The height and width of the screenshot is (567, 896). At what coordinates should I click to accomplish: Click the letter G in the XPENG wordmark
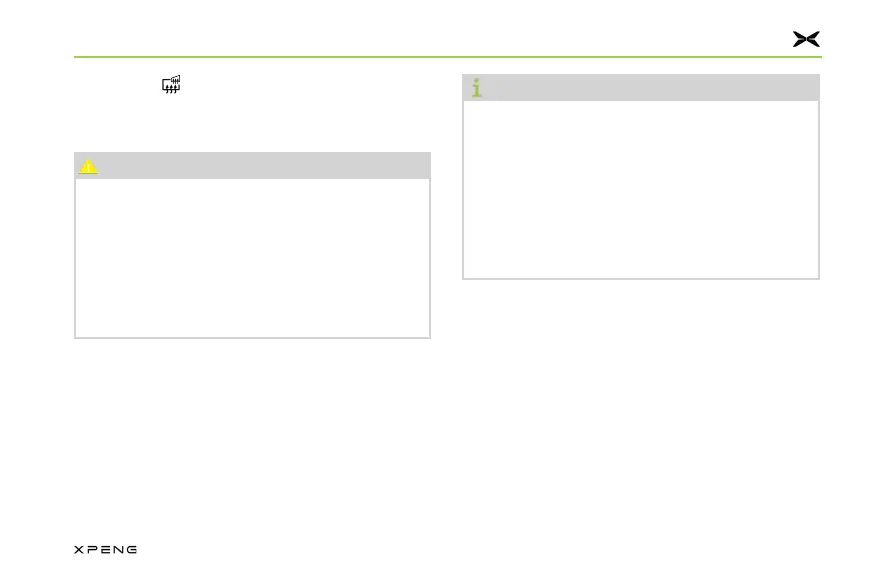(131, 549)
